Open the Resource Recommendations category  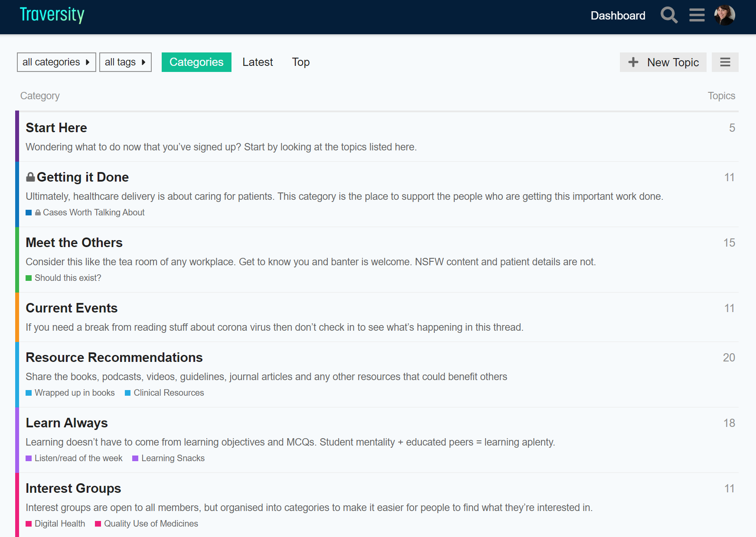pos(114,357)
